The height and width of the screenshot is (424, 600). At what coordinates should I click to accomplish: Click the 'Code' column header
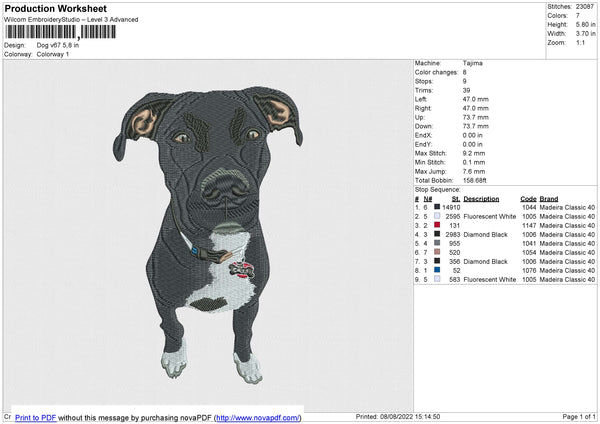coord(528,199)
